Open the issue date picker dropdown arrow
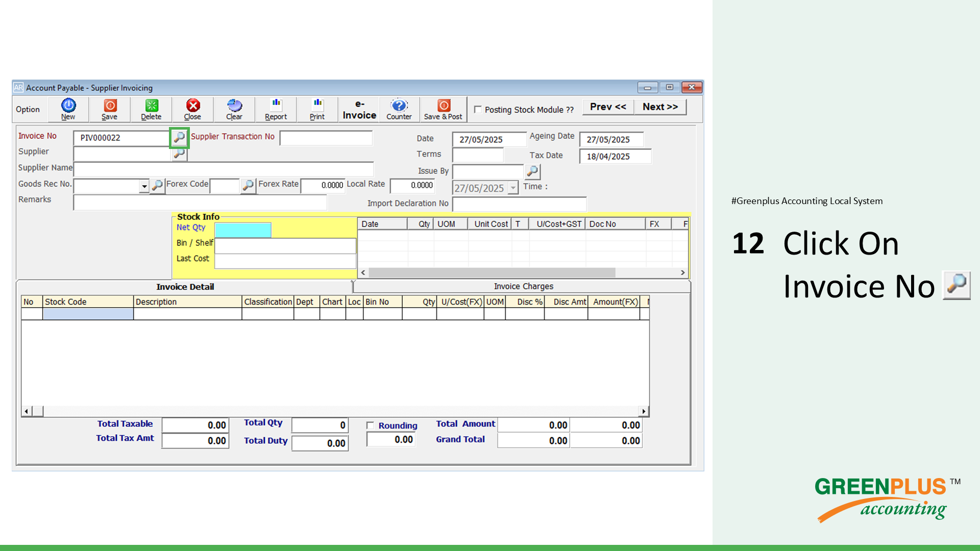Image resolution: width=980 pixels, height=551 pixels. pos(513,188)
